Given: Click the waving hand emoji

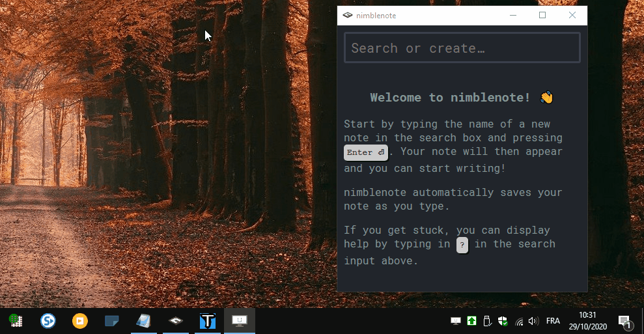Looking at the screenshot, I should 547,98.
